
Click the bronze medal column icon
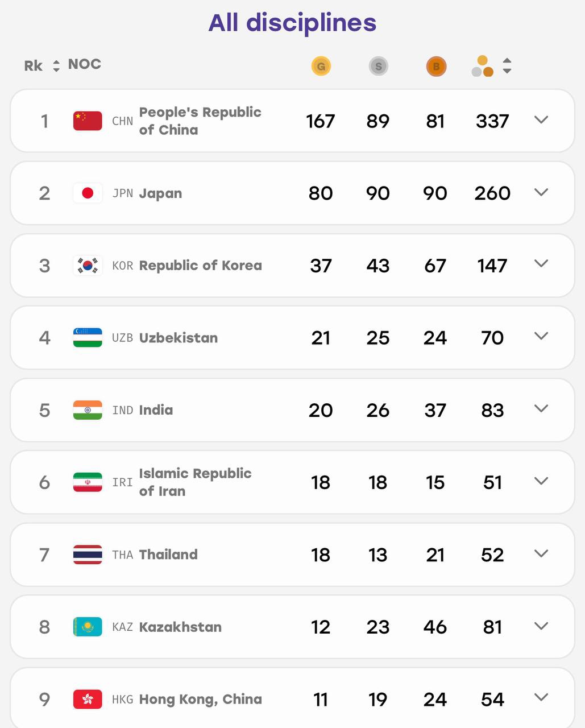(436, 66)
